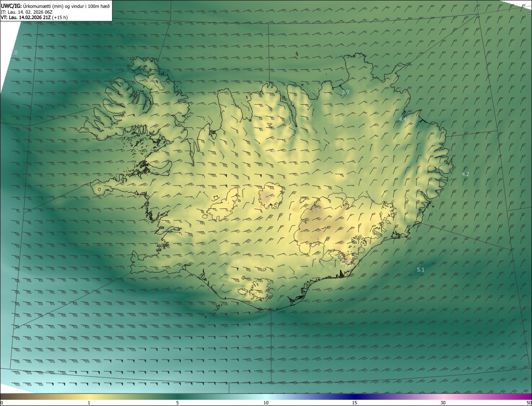
Task: Click the 30 tick label on the color scale
Action: pyautogui.click(x=443, y=403)
